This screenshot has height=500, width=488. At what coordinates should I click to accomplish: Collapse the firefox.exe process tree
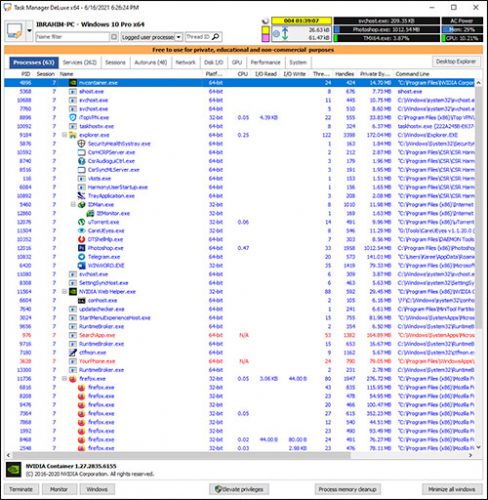64,379
